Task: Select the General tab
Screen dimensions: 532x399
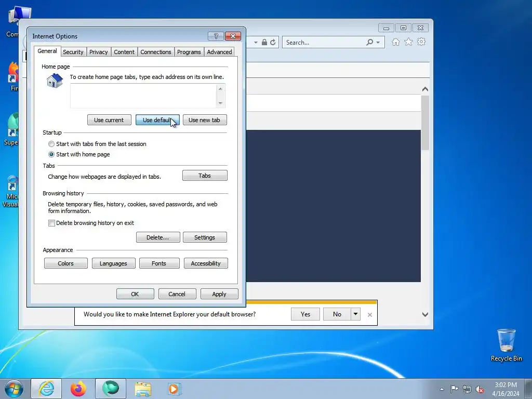Action: pos(47,51)
